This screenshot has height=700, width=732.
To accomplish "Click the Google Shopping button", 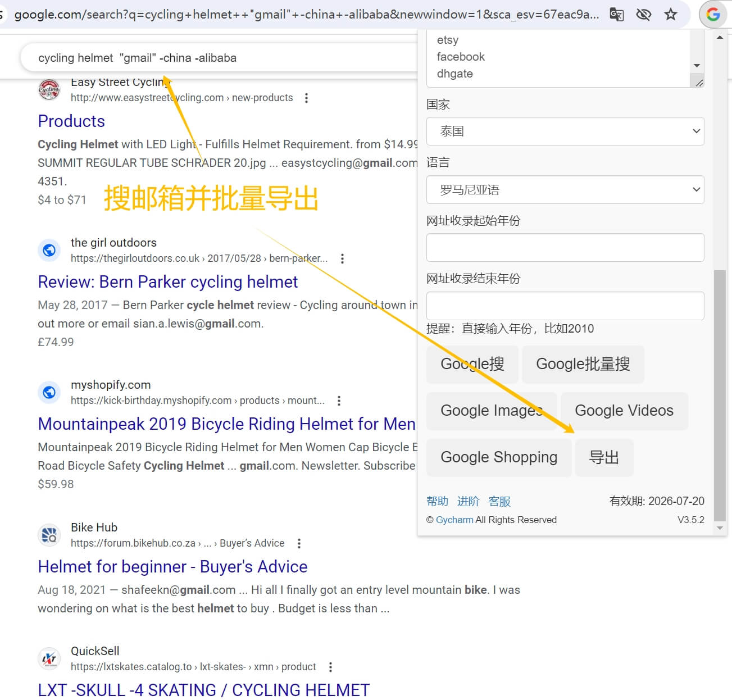I will point(499,457).
